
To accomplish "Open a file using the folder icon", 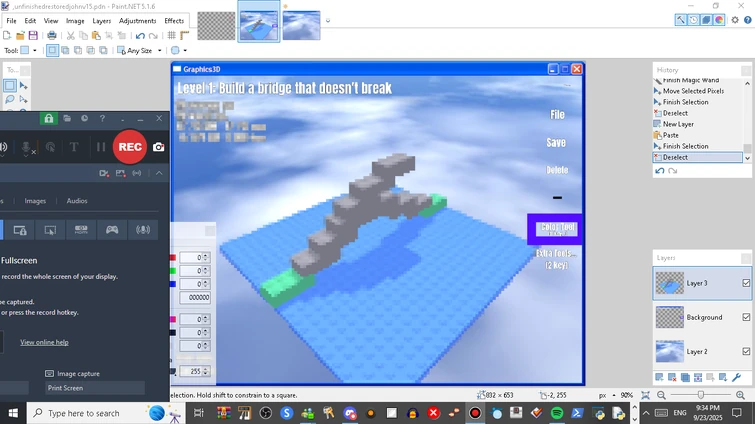I will 20,35.
